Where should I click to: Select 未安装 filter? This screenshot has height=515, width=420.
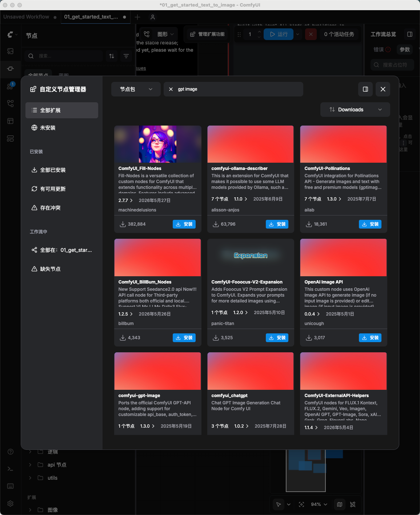[62, 128]
